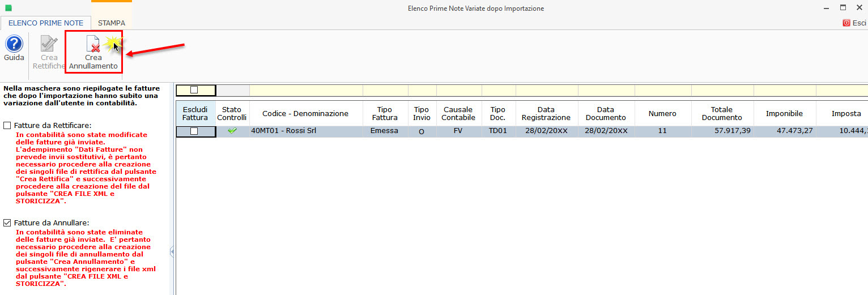Collapse the left panel using splitter arrow
Screen dimensions: 868x295
(x=172, y=251)
